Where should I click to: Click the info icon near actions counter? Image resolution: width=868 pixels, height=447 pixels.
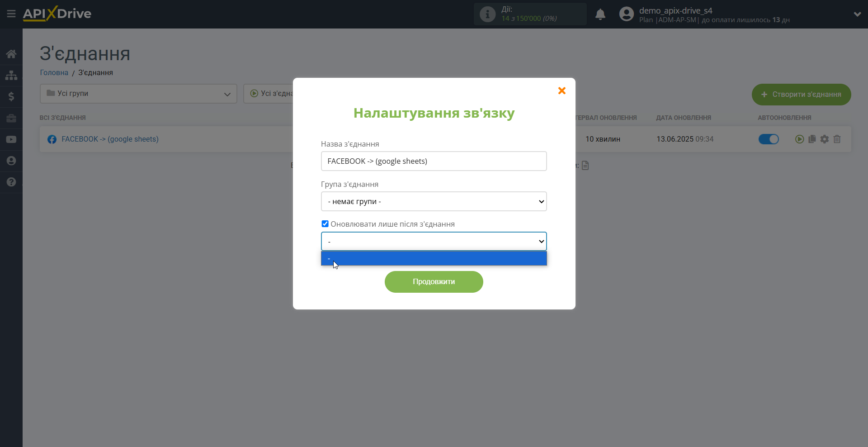click(x=487, y=14)
